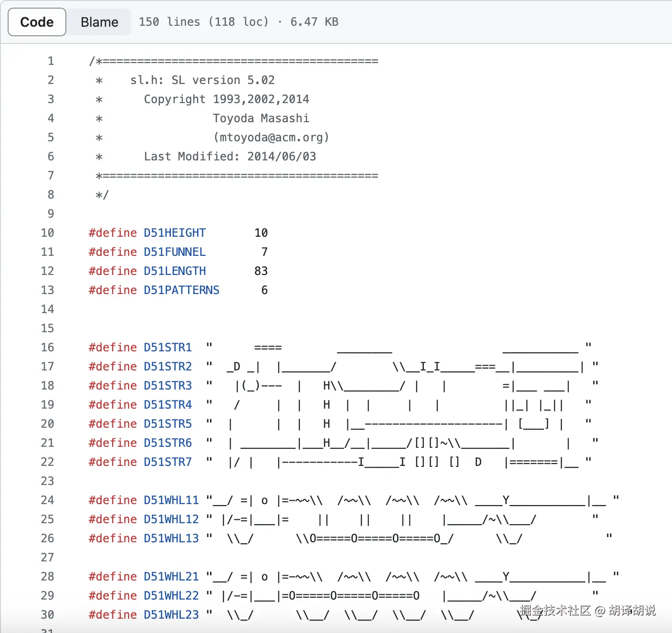Select line number 10
This screenshot has height=633, width=672.
[x=47, y=233]
